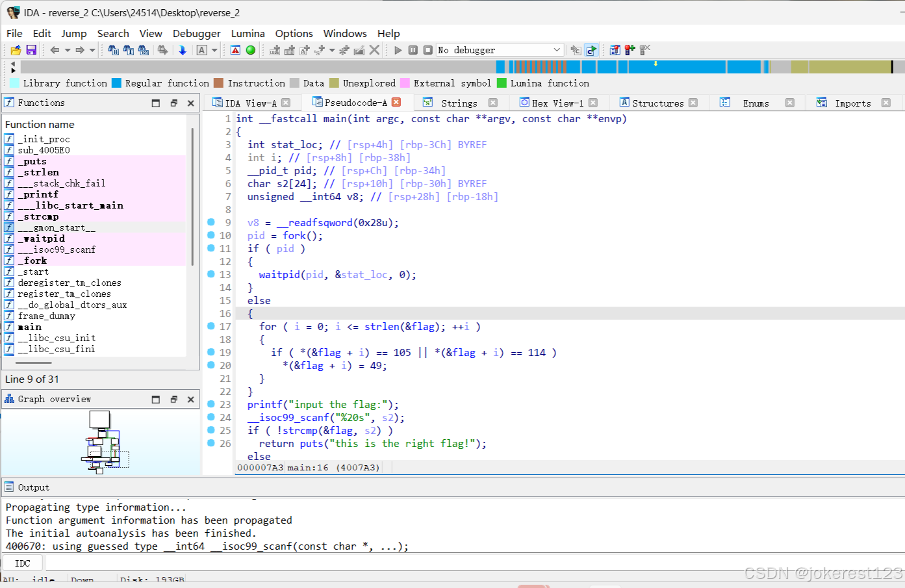
Task: Toggle a breakpoint dot beside line 24
Action: (210, 417)
